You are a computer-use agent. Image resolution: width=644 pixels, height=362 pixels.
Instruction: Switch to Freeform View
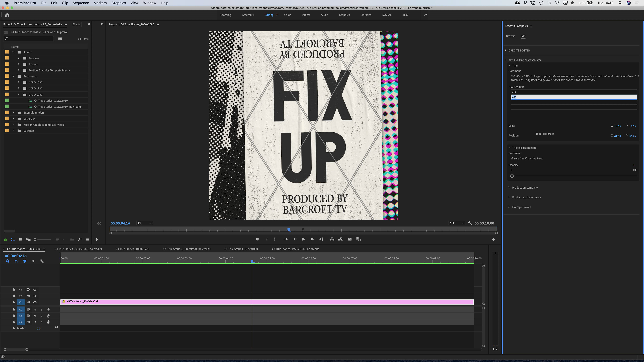coord(28,240)
